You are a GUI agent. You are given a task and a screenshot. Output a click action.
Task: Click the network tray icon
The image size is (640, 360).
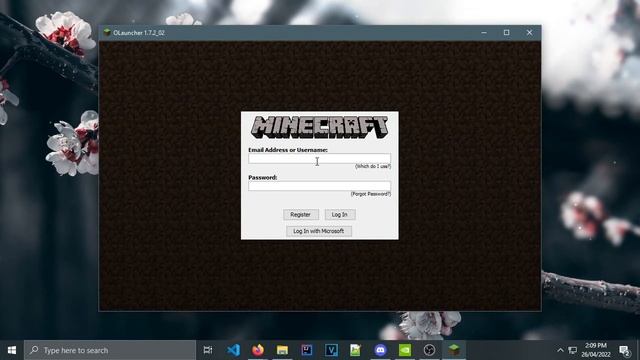click(x=573, y=350)
